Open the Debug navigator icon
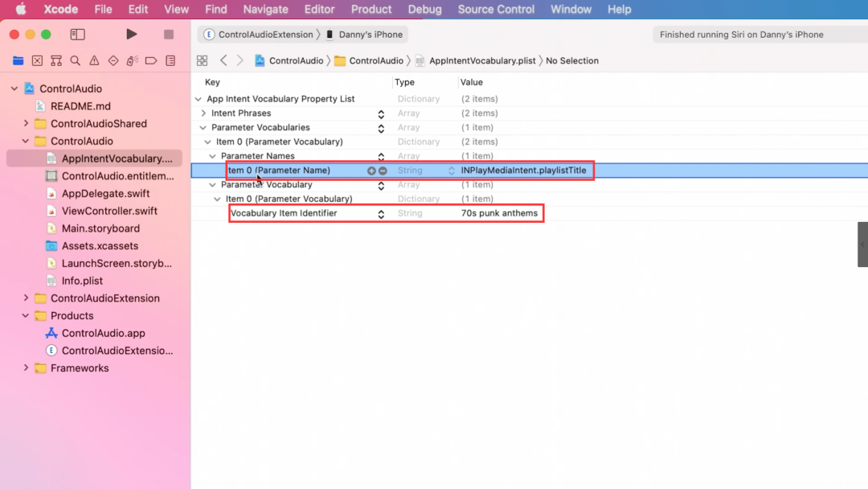868x489 pixels. (x=133, y=60)
